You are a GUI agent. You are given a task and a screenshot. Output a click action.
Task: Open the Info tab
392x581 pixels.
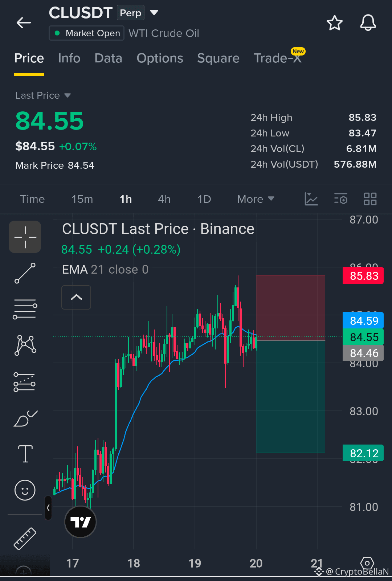click(69, 58)
